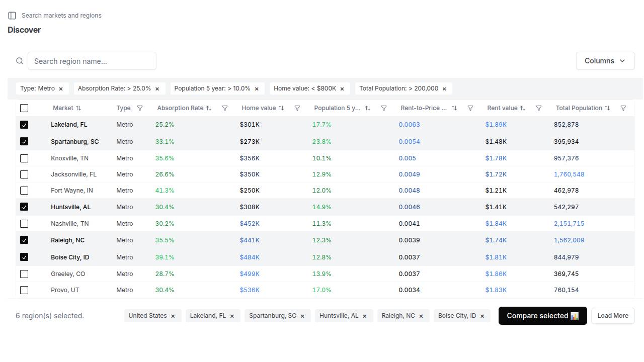The image size is (644, 362).
Task: Open filter funnel for Total Population column
Action: click(x=623, y=108)
